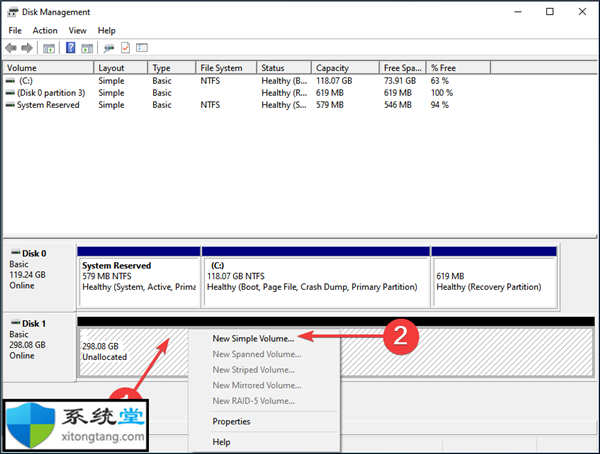Click the 546 MB free space cell

(x=398, y=105)
